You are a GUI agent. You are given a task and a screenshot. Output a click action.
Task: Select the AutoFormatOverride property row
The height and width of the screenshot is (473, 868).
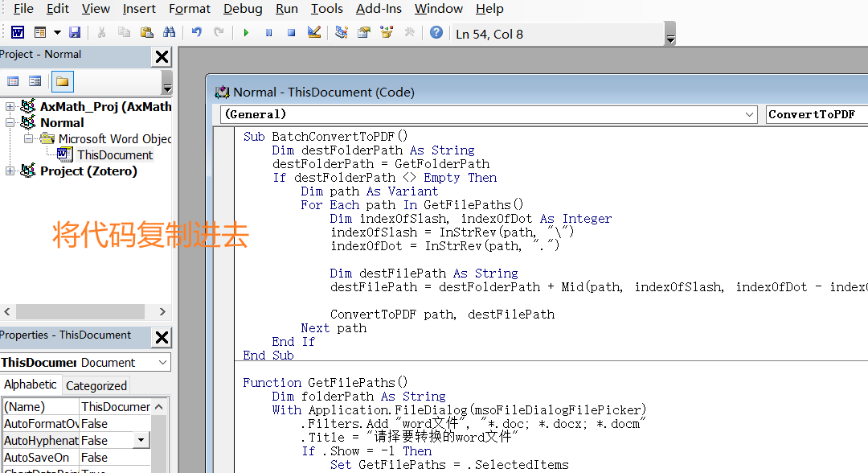pyautogui.click(x=76, y=424)
